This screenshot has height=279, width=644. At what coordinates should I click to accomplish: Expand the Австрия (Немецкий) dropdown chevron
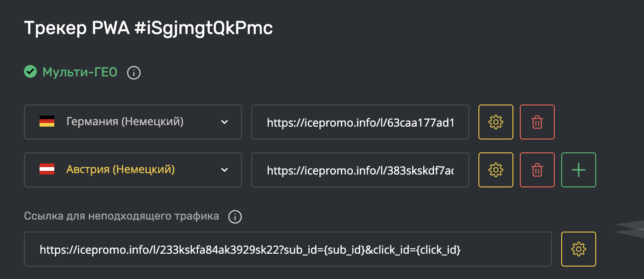pos(224,170)
